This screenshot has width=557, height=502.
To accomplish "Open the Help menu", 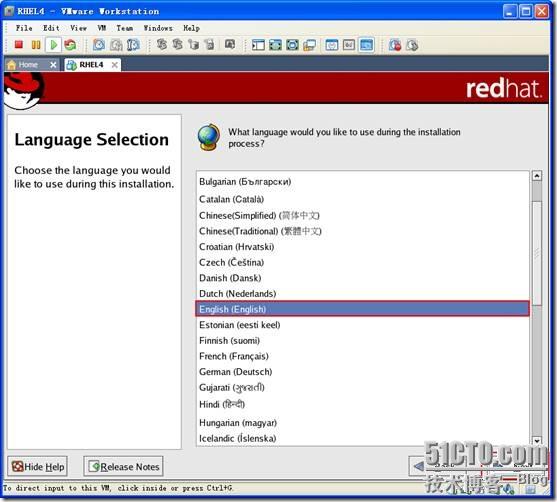I will 191,28.
